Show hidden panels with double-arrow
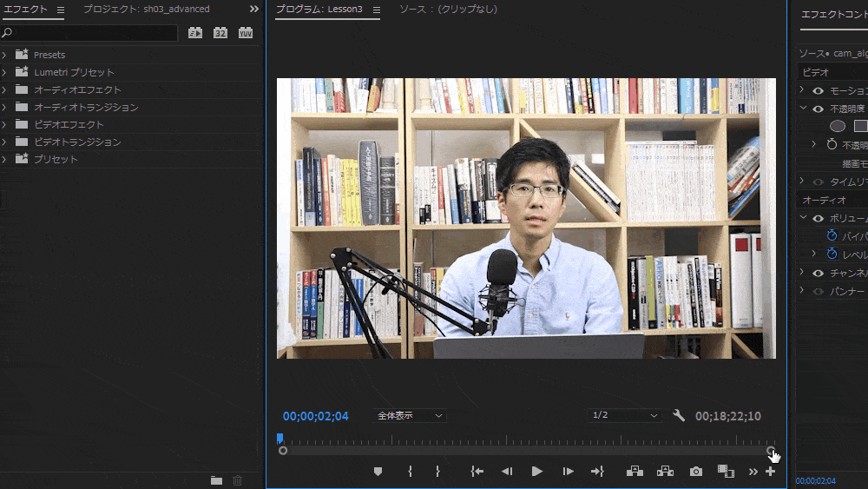 (254, 9)
